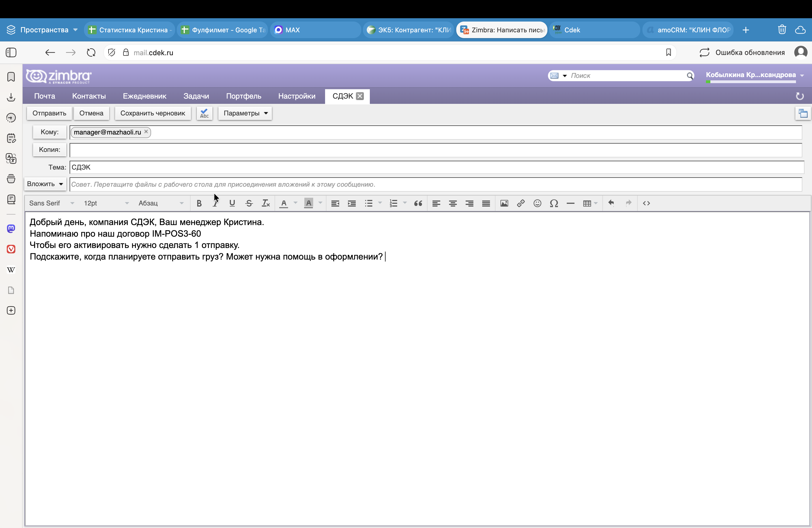Click the spell check Abc icon

(x=204, y=113)
